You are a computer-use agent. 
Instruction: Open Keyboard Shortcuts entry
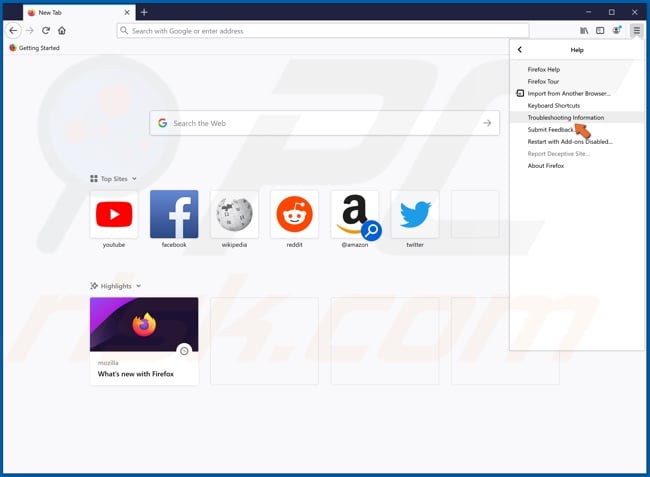577,106
